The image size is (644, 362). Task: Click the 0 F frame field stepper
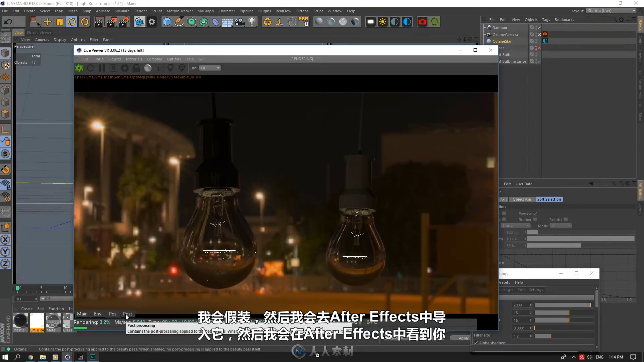(36, 299)
